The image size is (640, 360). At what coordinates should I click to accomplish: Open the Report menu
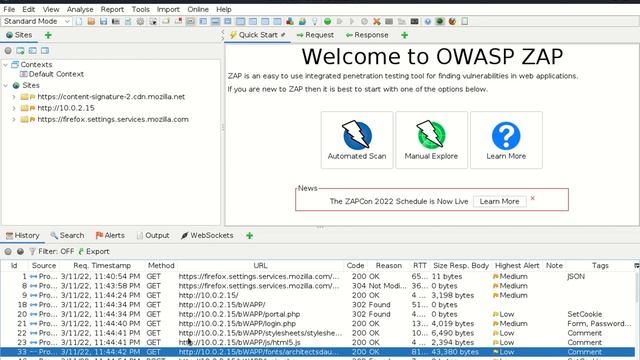pos(112,9)
